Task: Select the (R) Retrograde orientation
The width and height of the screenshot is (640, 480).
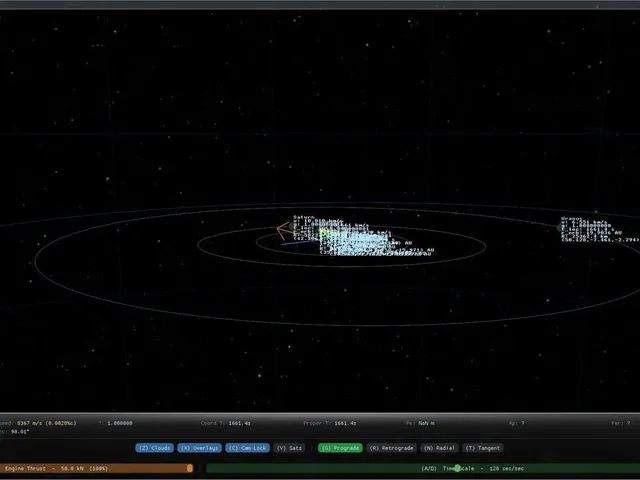Action: coord(391,448)
